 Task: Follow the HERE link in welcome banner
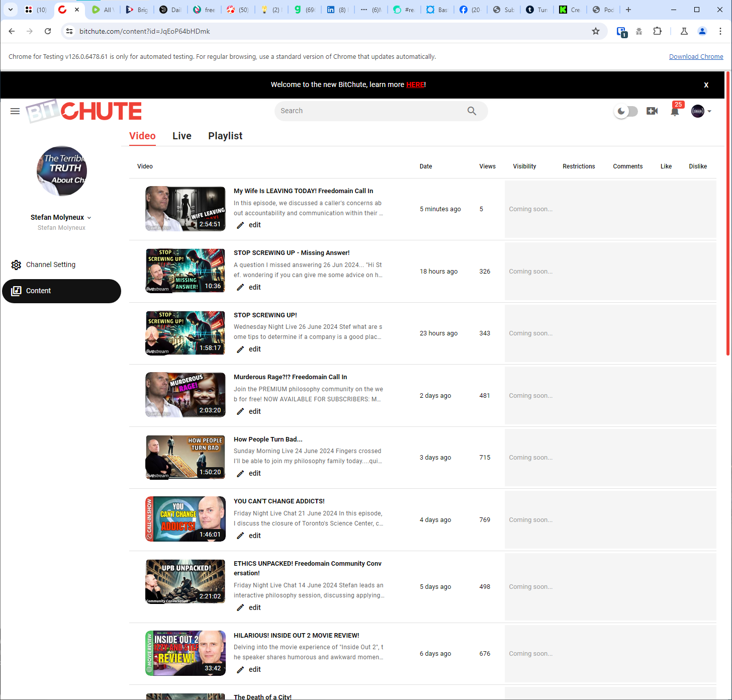coord(415,84)
